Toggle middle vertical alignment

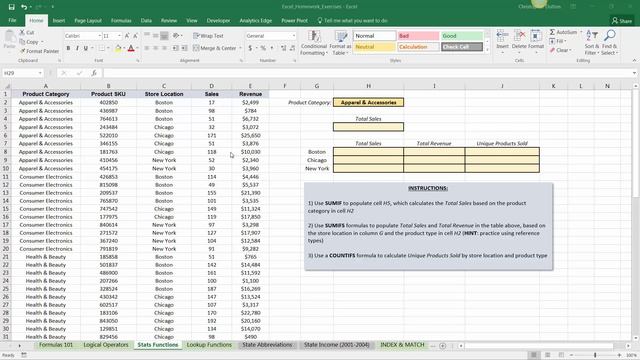pos(156,36)
